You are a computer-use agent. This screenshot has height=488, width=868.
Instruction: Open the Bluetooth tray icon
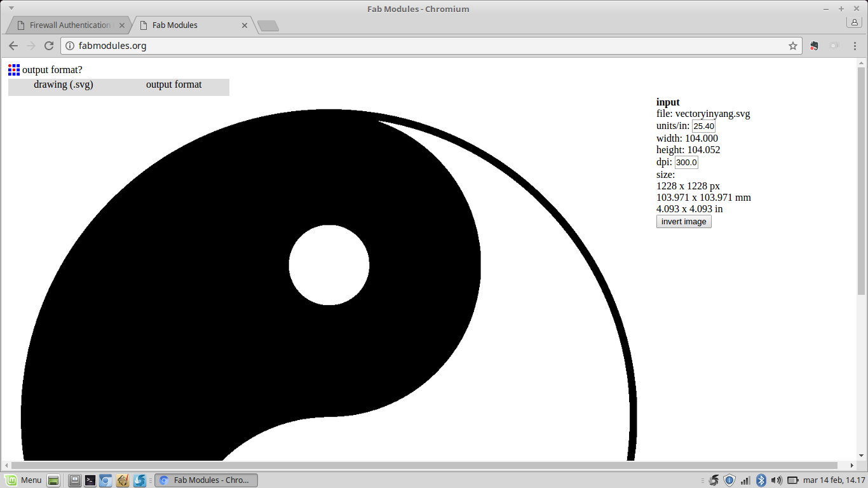point(761,480)
